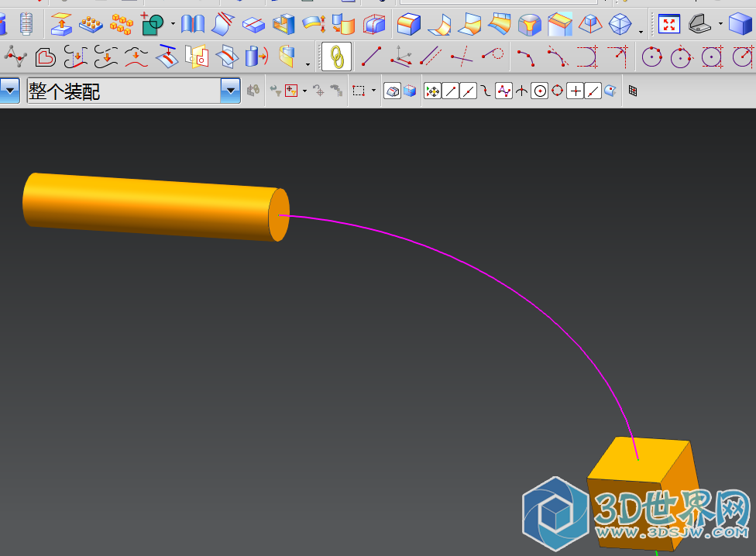Toggle Point on Bounded Grid snap

click(633, 91)
